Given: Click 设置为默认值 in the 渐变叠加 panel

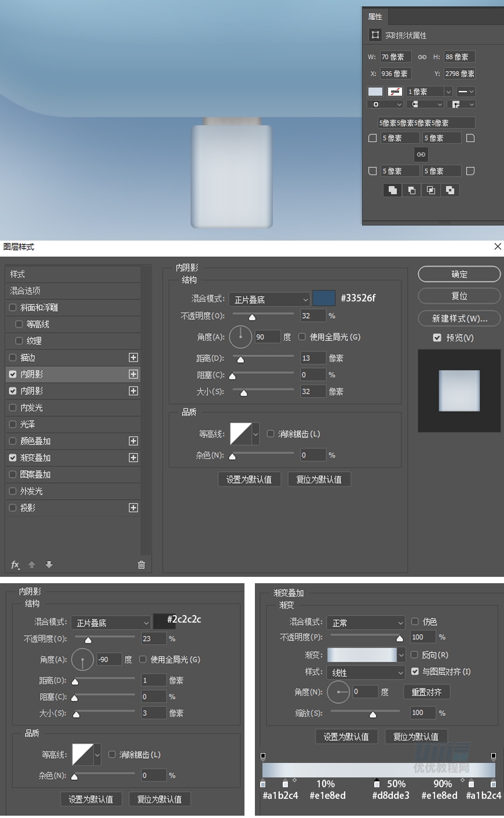Looking at the screenshot, I should (346, 737).
